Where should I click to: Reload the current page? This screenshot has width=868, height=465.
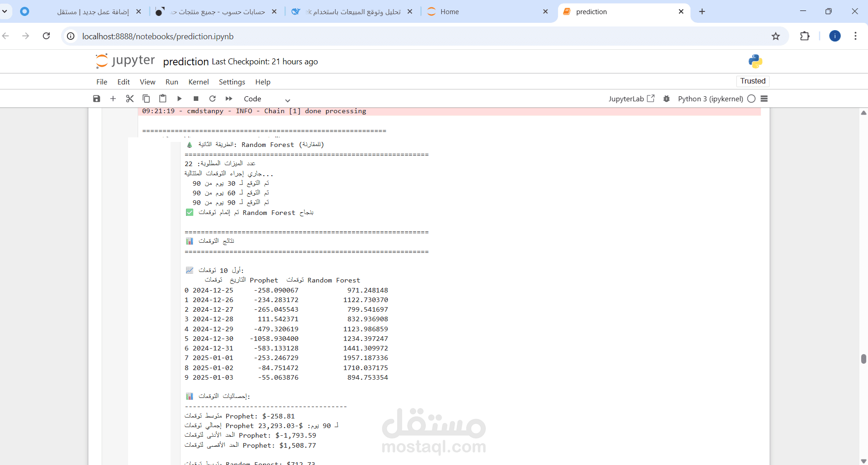coord(46,36)
